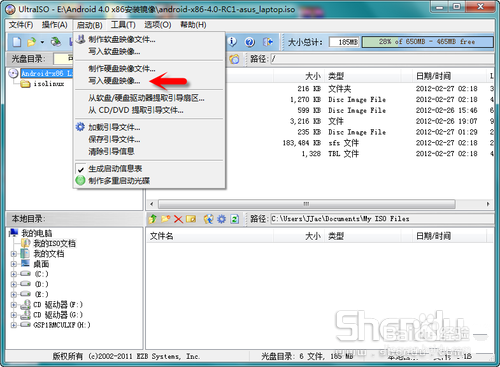Select Android-x86 disc tree root

click(47, 73)
